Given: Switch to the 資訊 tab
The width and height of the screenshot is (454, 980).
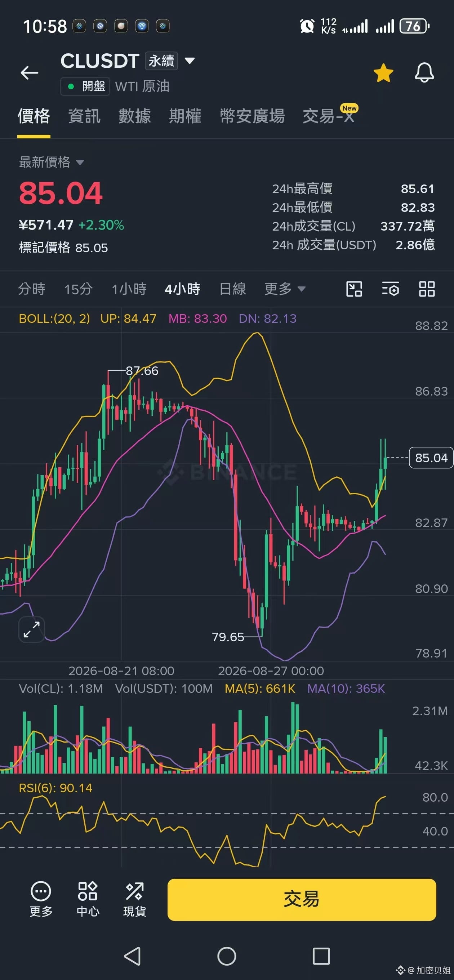Looking at the screenshot, I should [x=84, y=116].
